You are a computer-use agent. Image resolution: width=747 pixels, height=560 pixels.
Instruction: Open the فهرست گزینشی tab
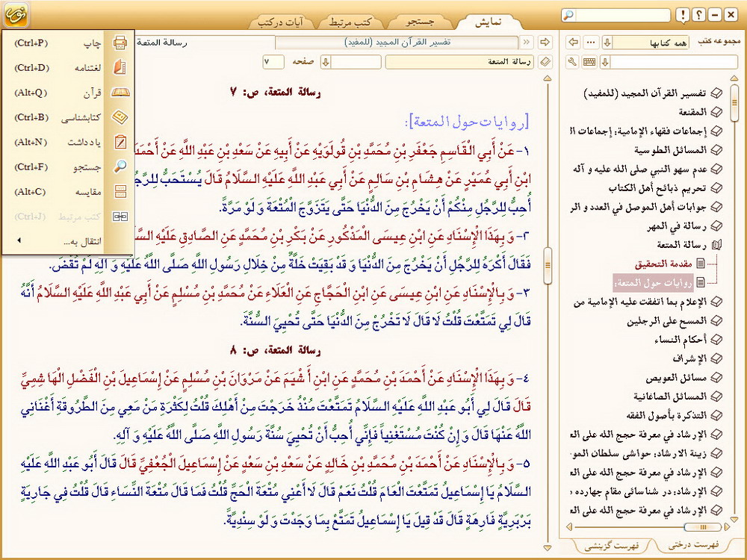(x=611, y=546)
